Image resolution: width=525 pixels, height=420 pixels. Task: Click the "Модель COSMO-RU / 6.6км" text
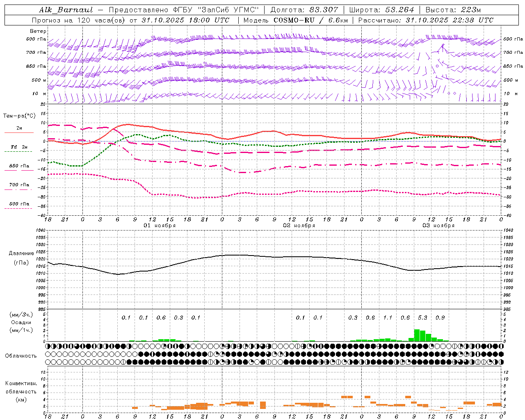pos(295,20)
